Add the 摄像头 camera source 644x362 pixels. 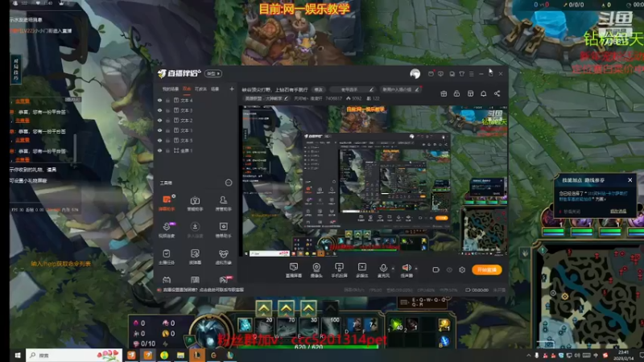point(316,270)
